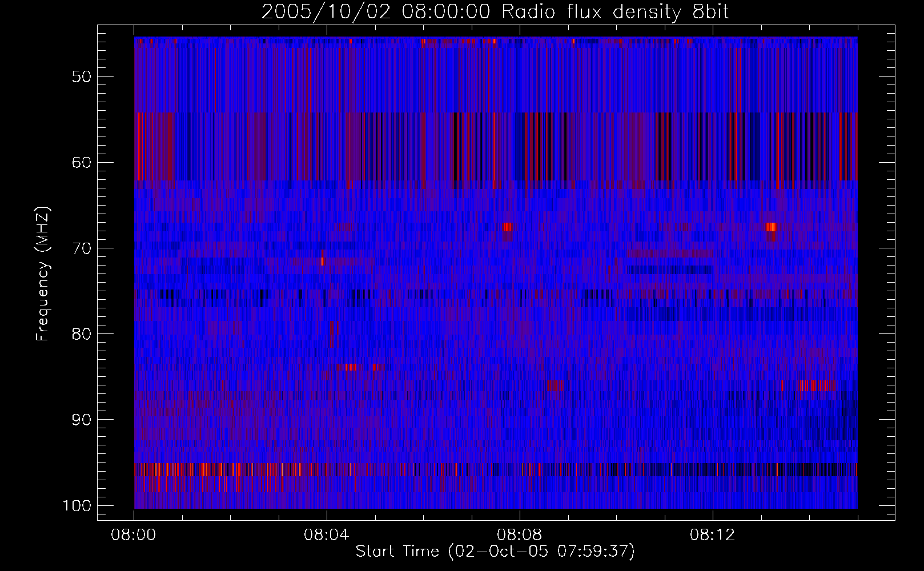
Task: Click the '08:08' time tick label
Action: pyautogui.click(x=520, y=535)
